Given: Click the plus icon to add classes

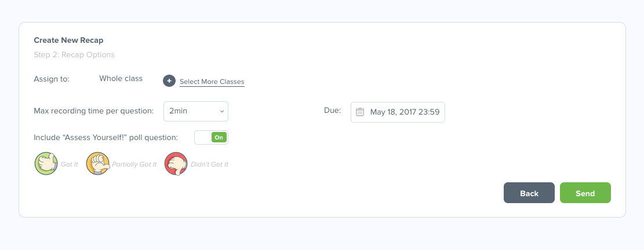Looking at the screenshot, I should [x=169, y=81].
